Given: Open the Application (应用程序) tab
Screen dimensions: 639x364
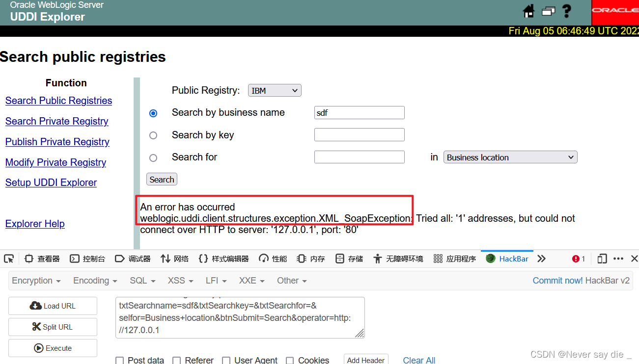Looking at the screenshot, I should pyautogui.click(x=455, y=259).
